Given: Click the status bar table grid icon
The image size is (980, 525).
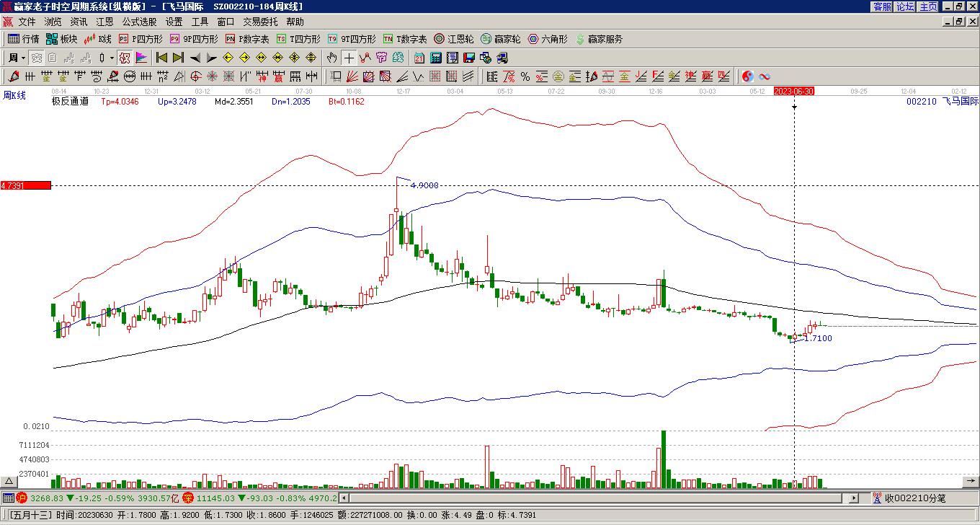Looking at the screenshot, I should [8, 498].
